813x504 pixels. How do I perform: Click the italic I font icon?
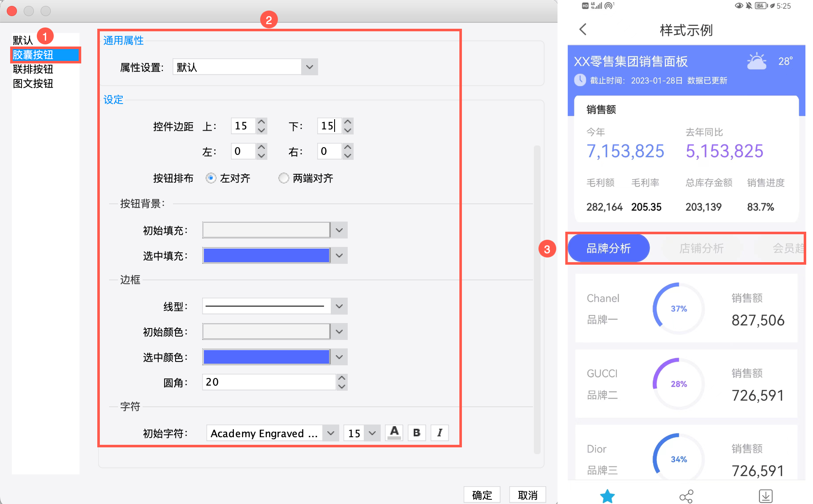point(439,433)
